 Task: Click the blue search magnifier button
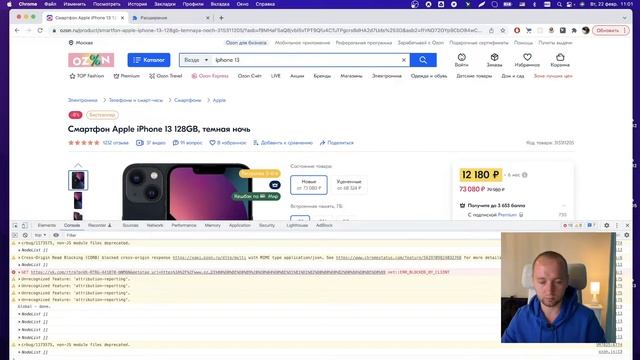423,60
